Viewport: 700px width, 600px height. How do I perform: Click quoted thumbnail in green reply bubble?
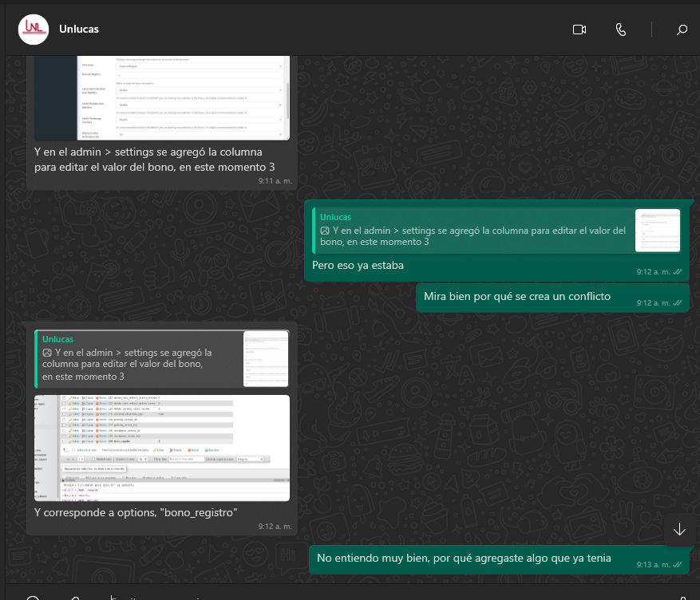[x=658, y=230]
